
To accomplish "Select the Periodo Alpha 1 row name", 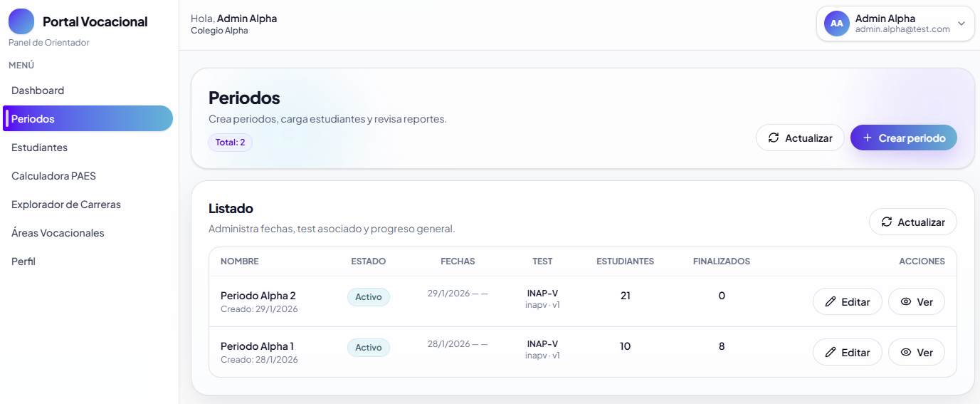I will pyautogui.click(x=257, y=346).
